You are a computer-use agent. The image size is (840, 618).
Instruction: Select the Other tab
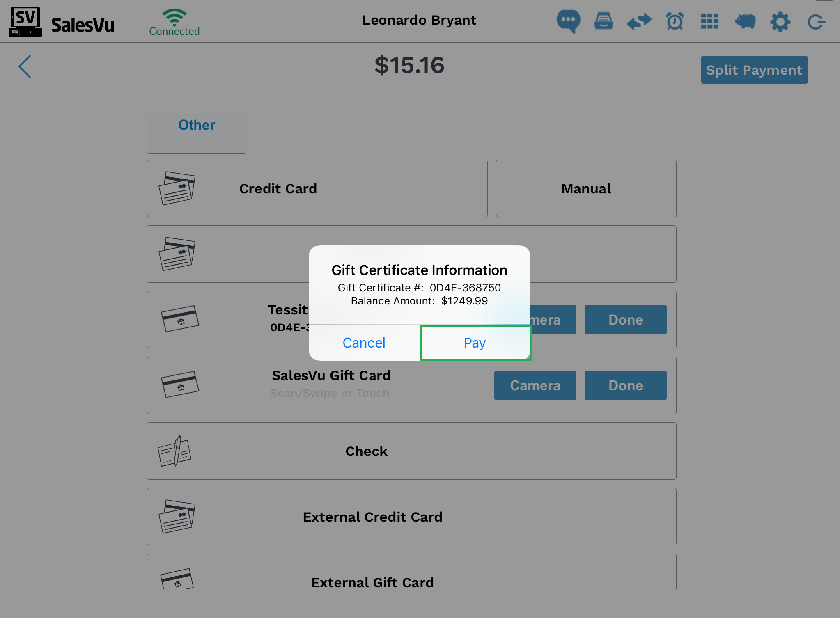pos(197,133)
